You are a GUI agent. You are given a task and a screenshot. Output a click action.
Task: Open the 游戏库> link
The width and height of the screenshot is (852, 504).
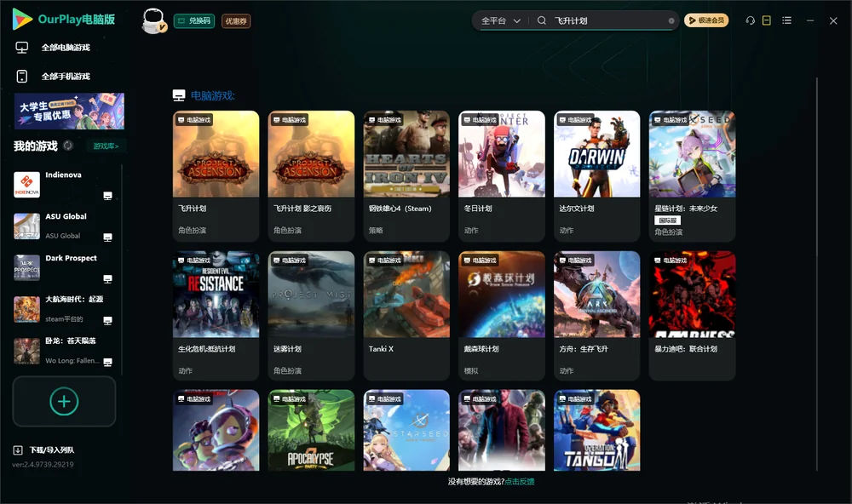click(x=106, y=146)
